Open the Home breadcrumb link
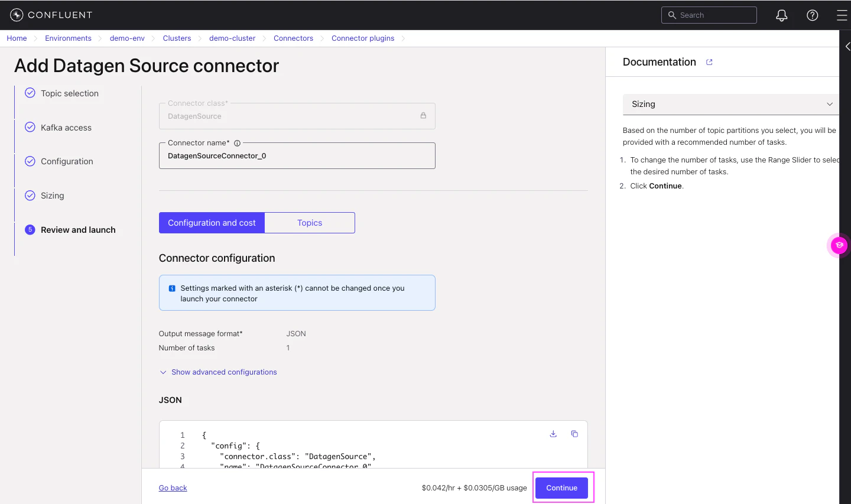The width and height of the screenshot is (851, 504). [17, 38]
